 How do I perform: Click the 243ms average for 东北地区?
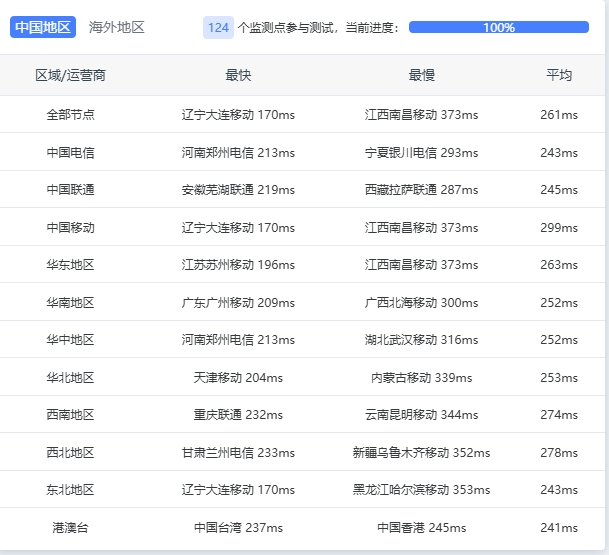tap(559, 489)
